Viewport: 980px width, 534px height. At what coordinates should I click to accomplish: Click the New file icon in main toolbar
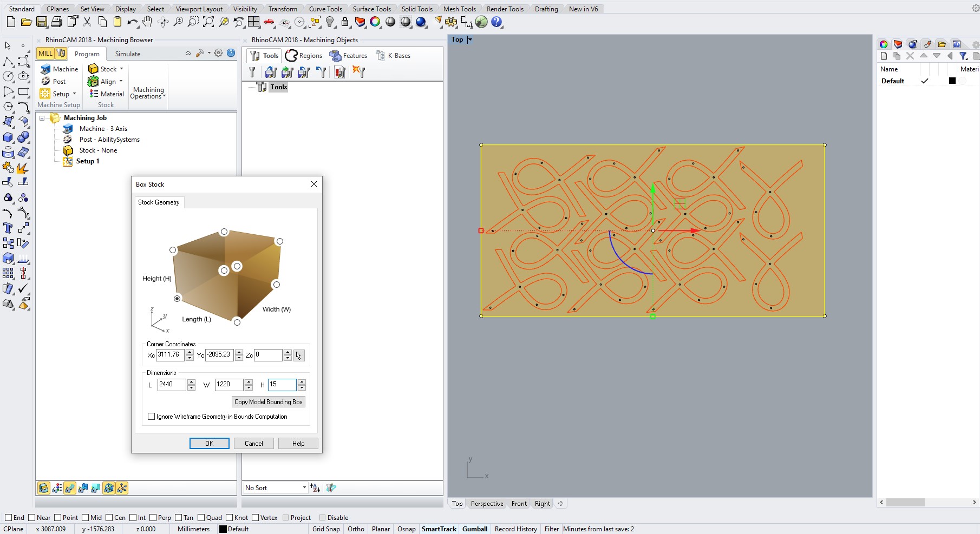[11, 22]
